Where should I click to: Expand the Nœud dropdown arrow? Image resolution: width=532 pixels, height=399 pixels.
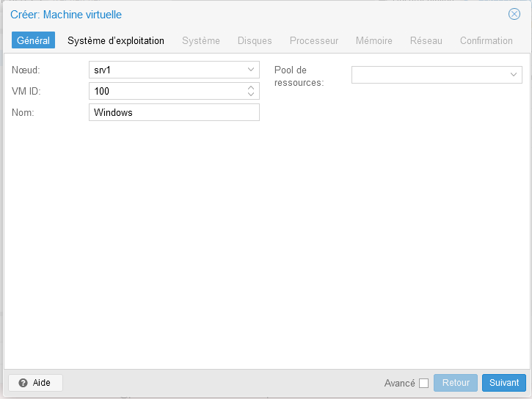(x=251, y=70)
